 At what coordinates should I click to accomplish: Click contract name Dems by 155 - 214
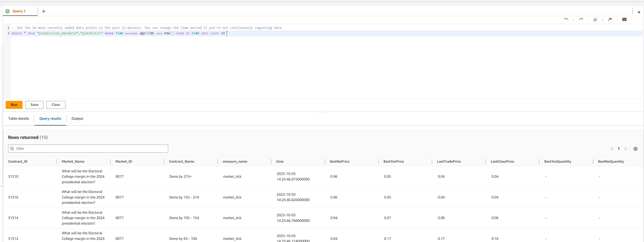pos(184,197)
